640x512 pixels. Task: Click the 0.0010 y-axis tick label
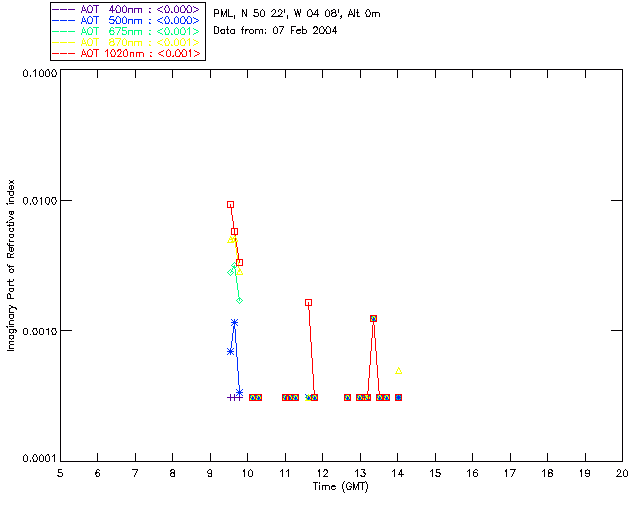point(40,331)
